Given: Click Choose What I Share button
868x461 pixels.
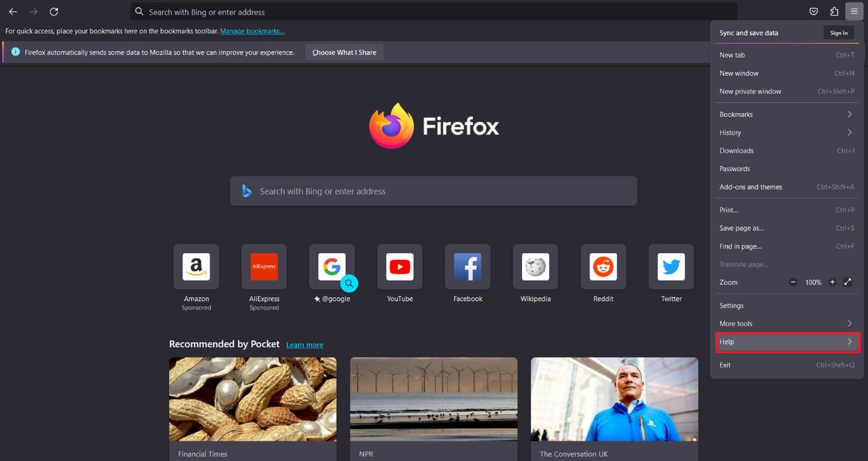Looking at the screenshot, I should 344,52.
